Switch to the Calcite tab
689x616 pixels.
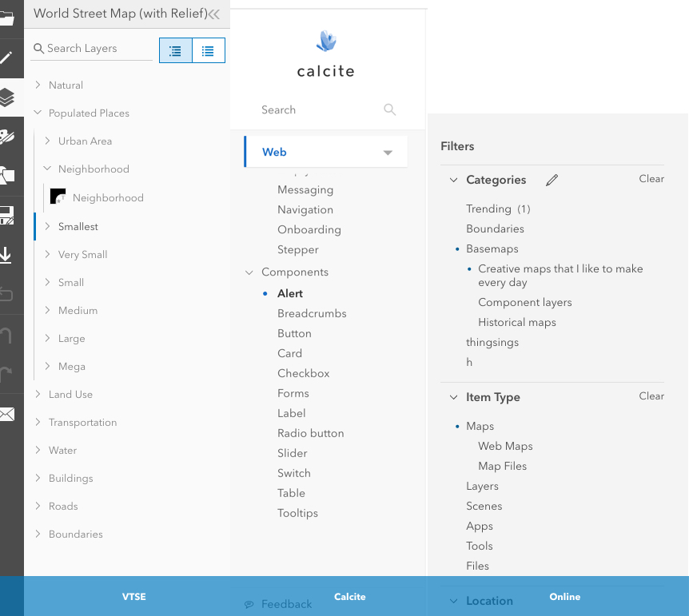[350, 597]
